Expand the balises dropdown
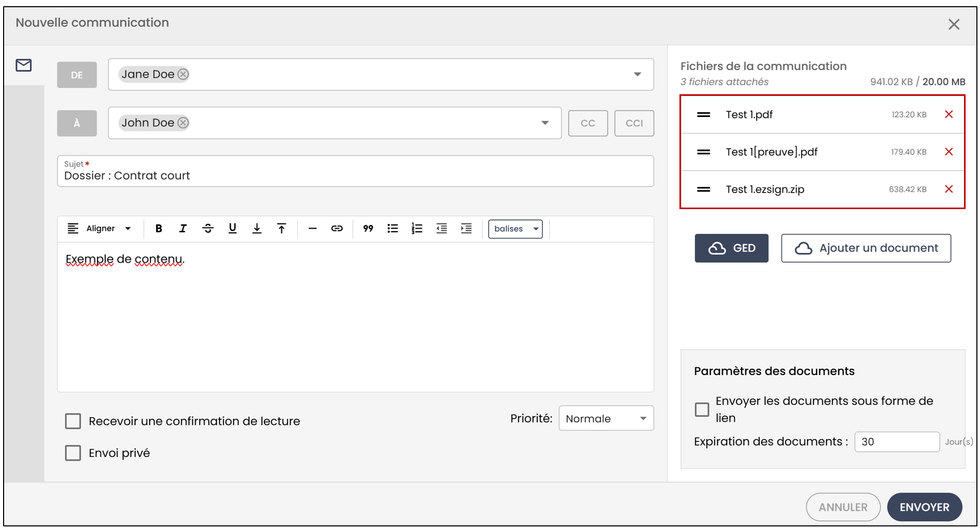 [516, 229]
